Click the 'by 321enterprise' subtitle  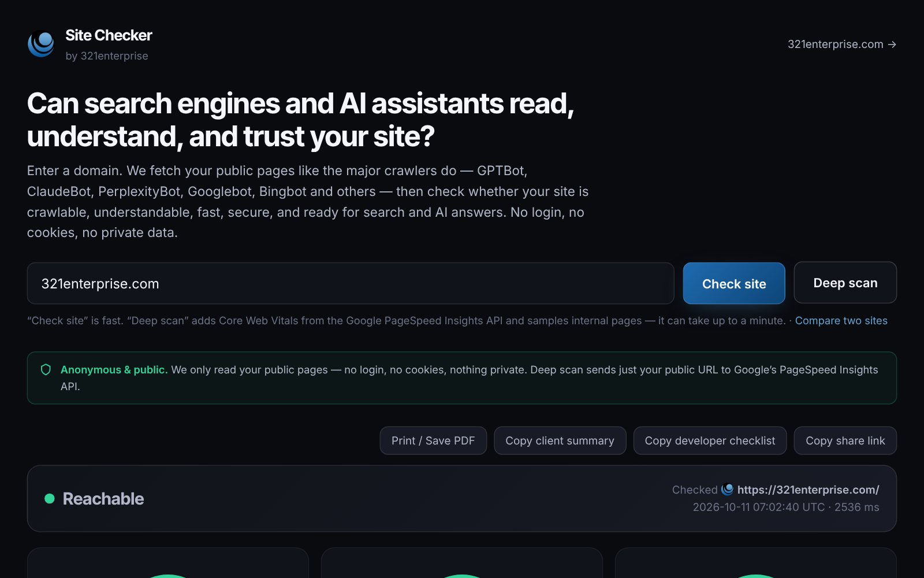pos(107,56)
